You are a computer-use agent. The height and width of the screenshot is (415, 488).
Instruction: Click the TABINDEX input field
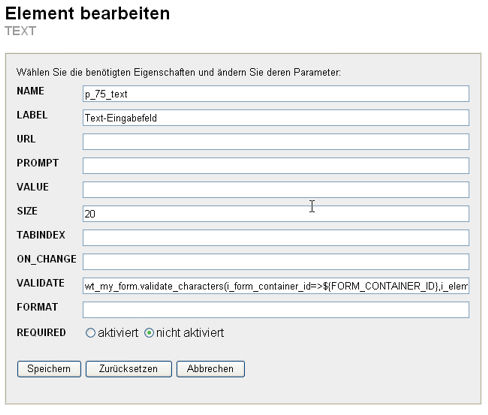pos(276,238)
